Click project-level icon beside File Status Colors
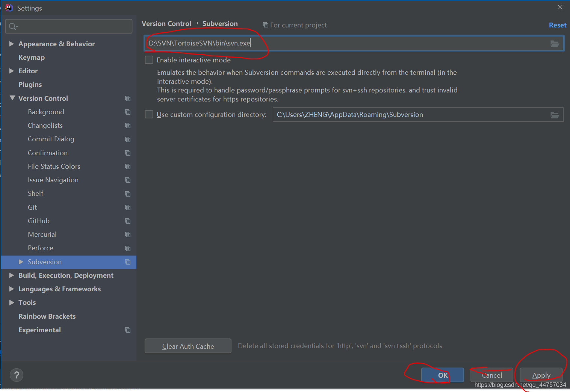The image size is (570, 392). (x=128, y=166)
